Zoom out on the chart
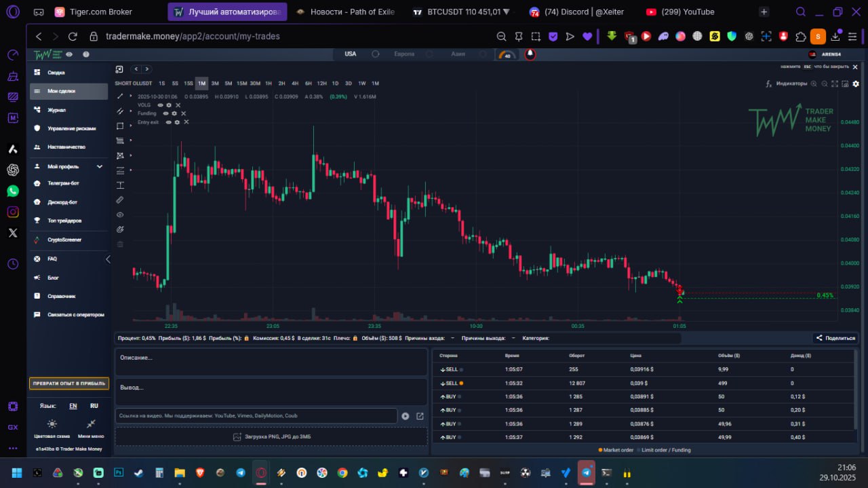 point(825,83)
